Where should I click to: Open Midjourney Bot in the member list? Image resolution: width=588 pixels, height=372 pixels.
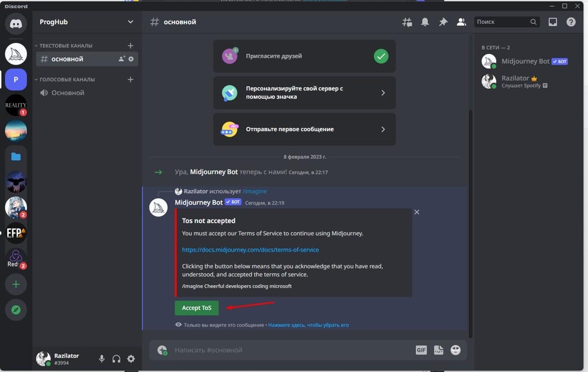click(x=525, y=61)
